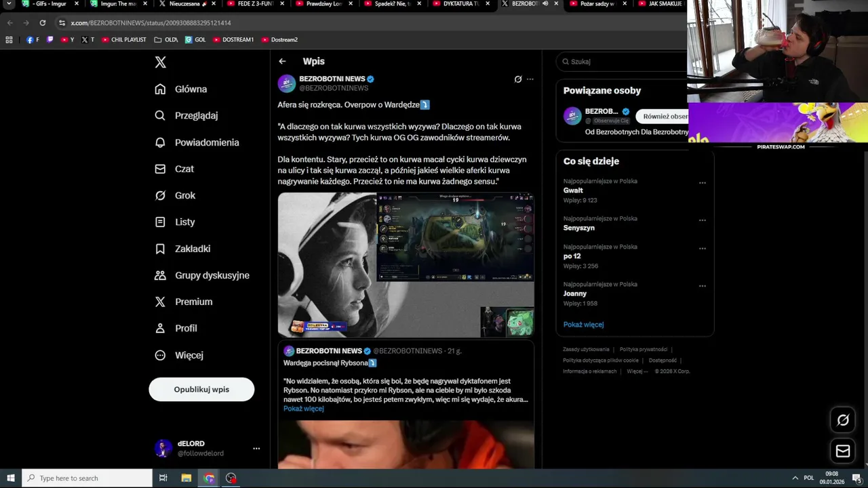The width and height of the screenshot is (868, 488).
Task: Click Windows Type here to search box
Action: coord(87,478)
